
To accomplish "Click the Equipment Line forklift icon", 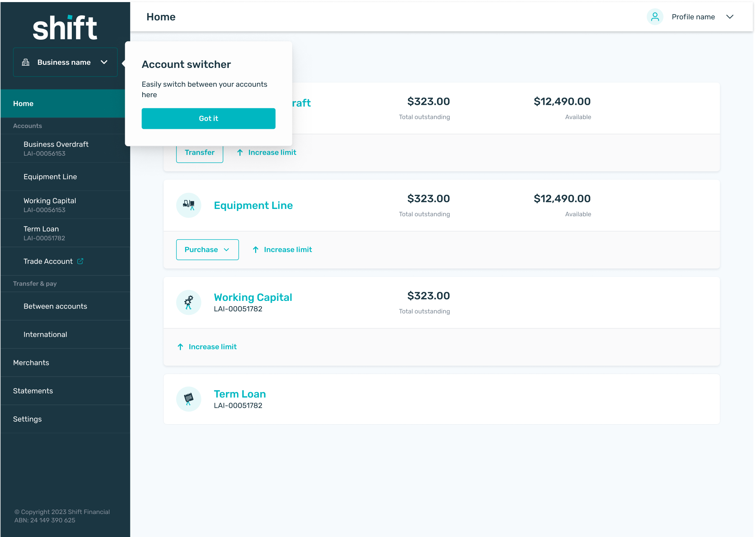I will pyautogui.click(x=189, y=205).
